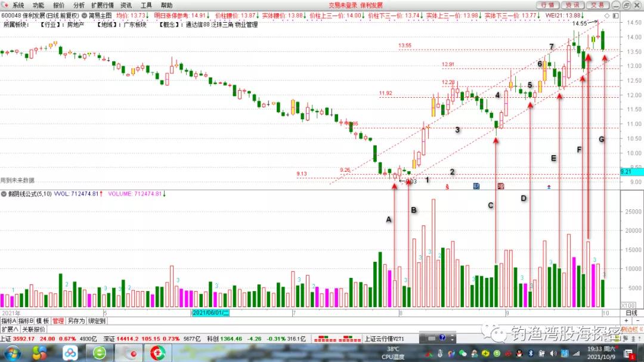Viewport: 644px width, 362px height.
Task: Click the 交易 button at top right
Action: pos(597,5)
